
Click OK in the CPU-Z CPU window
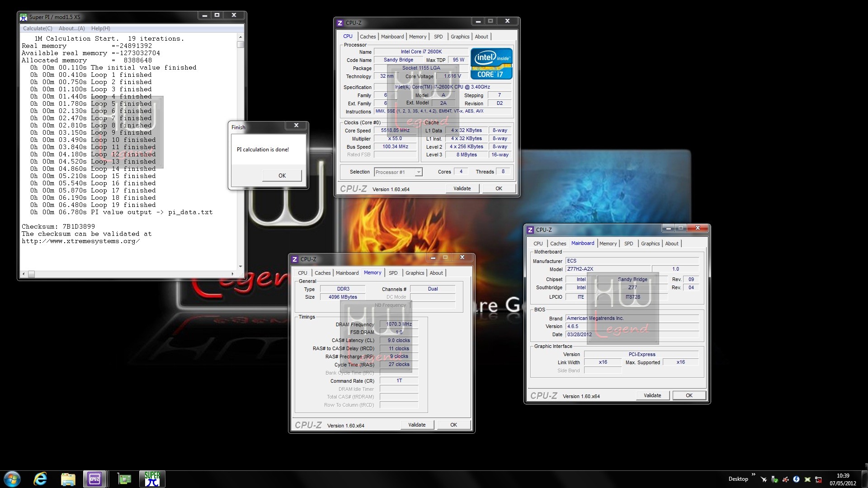499,189
